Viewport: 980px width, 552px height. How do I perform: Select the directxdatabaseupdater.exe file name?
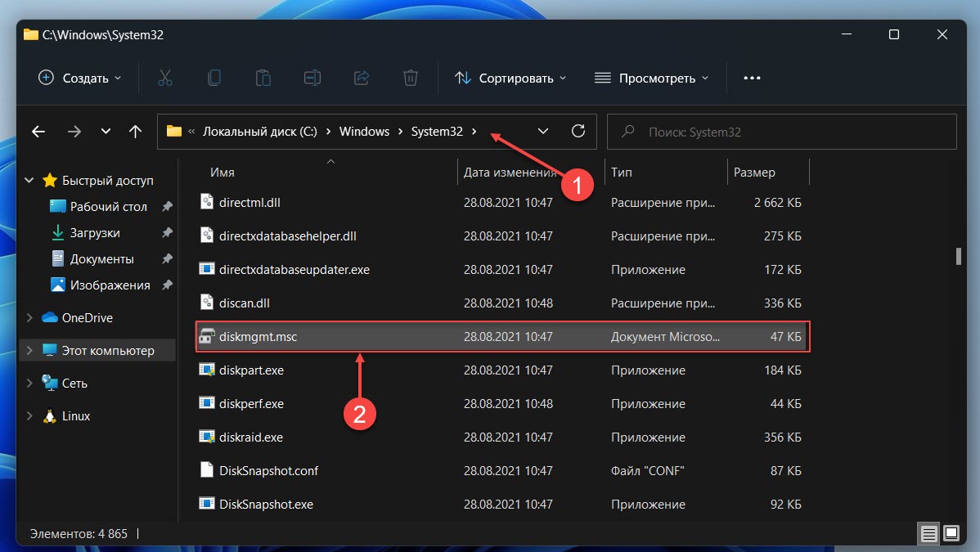(x=294, y=269)
